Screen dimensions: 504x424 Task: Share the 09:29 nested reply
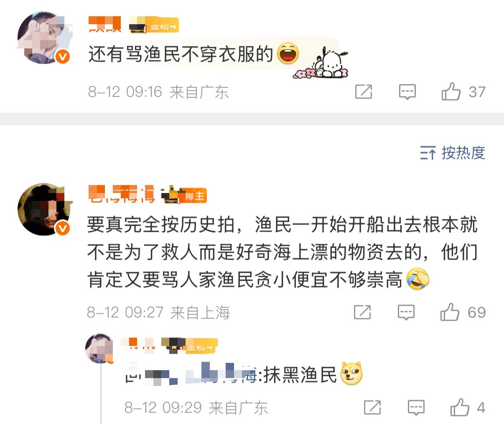point(372,408)
